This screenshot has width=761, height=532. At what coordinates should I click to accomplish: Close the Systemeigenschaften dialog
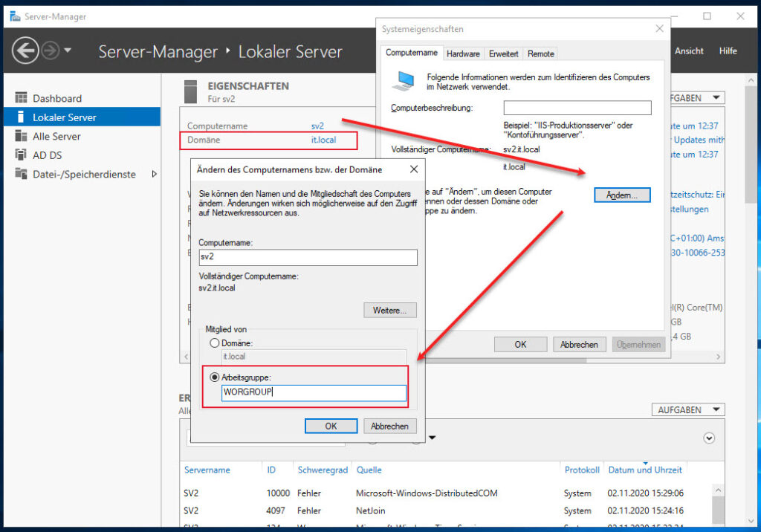coord(659,29)
